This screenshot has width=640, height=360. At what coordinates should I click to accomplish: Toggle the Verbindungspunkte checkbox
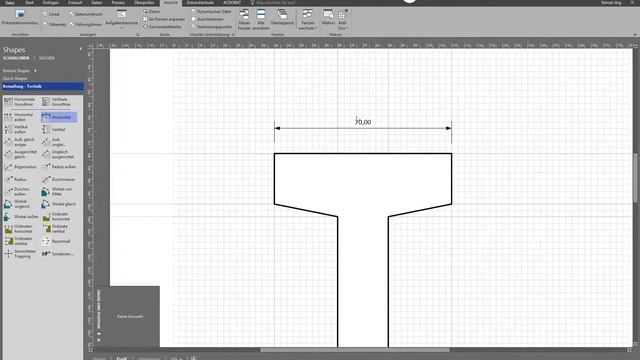tap(194, 27)
